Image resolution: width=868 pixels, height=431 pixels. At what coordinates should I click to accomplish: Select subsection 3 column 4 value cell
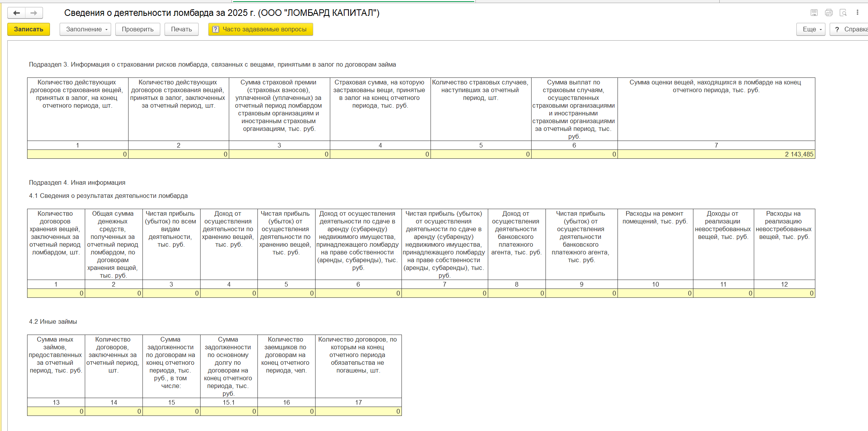[380, 154]
